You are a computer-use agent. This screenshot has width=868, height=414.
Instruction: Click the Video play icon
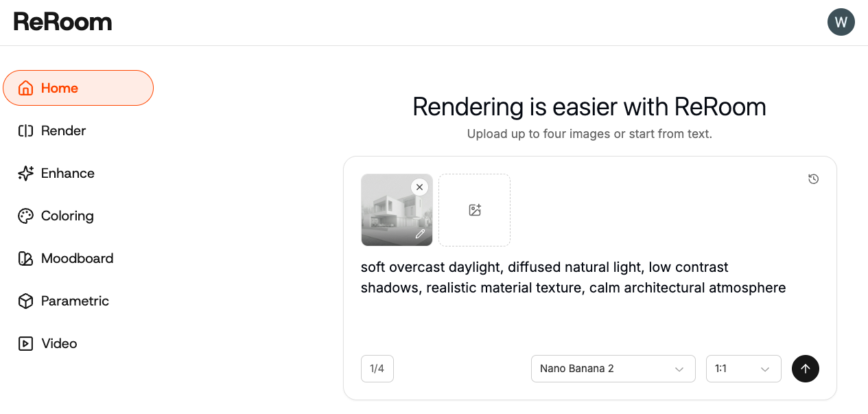pyautogui.click(x=25, y=344)
